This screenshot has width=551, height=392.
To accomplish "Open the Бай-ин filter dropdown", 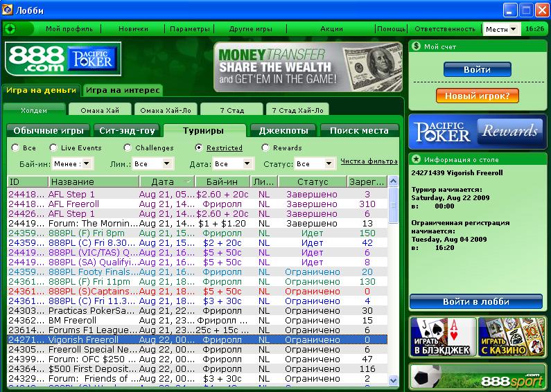I will point(72,163).
